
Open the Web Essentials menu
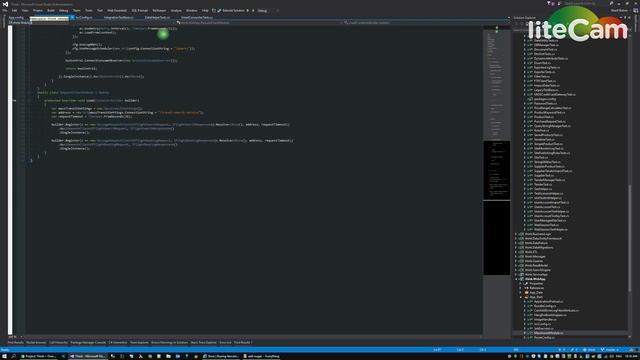coord(117,11)
